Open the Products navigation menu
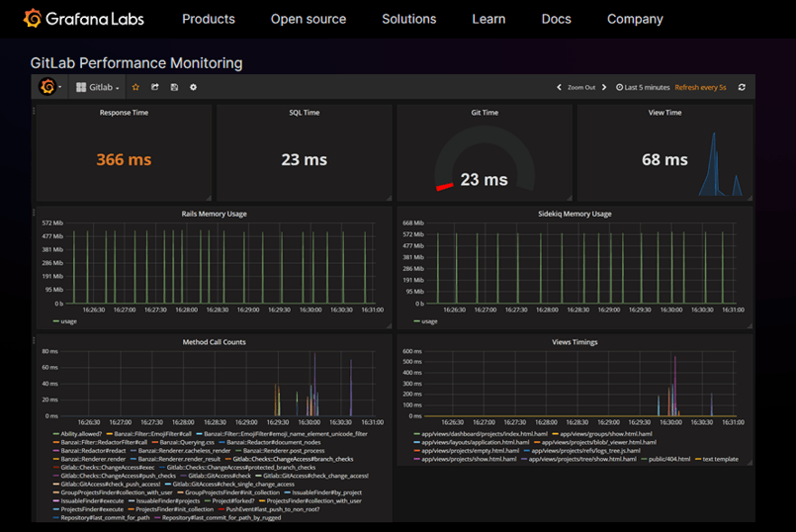796x532 pixels. [209, 20]
